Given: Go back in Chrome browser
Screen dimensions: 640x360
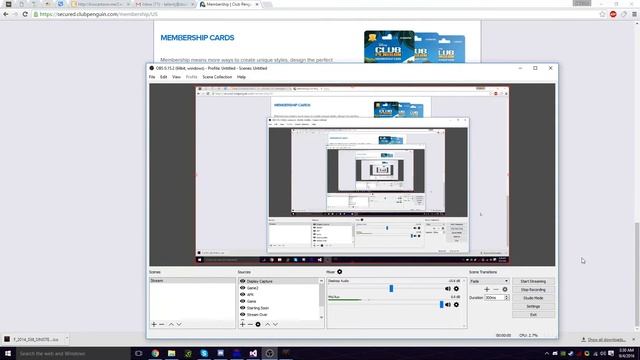Looking at the screenshot, I should 6,14.
